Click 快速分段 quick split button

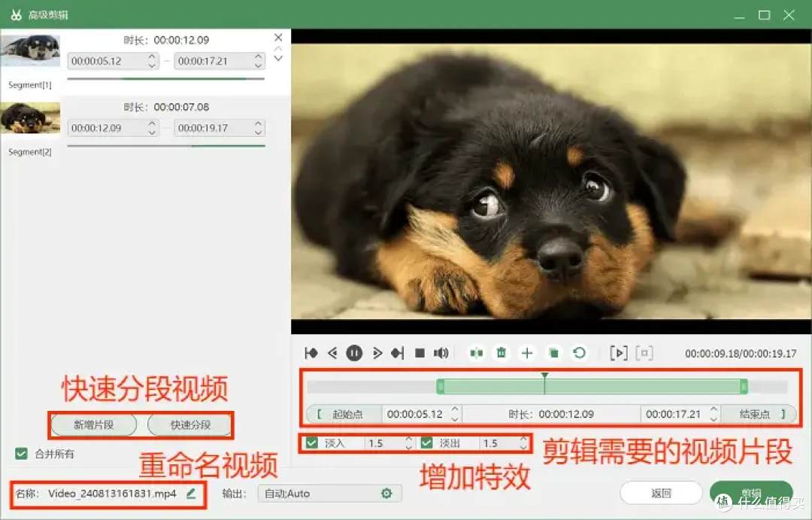(190, 424)
